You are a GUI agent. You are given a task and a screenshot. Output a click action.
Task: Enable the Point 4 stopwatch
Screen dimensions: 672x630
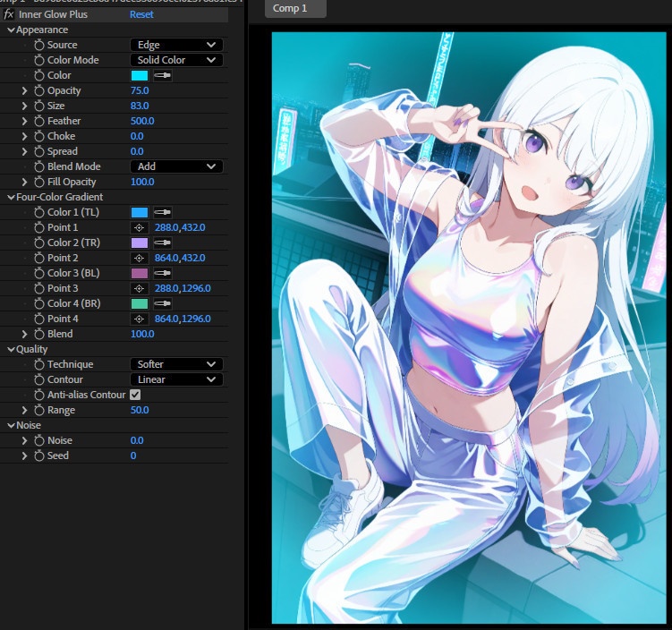click(x=39, y=319)
